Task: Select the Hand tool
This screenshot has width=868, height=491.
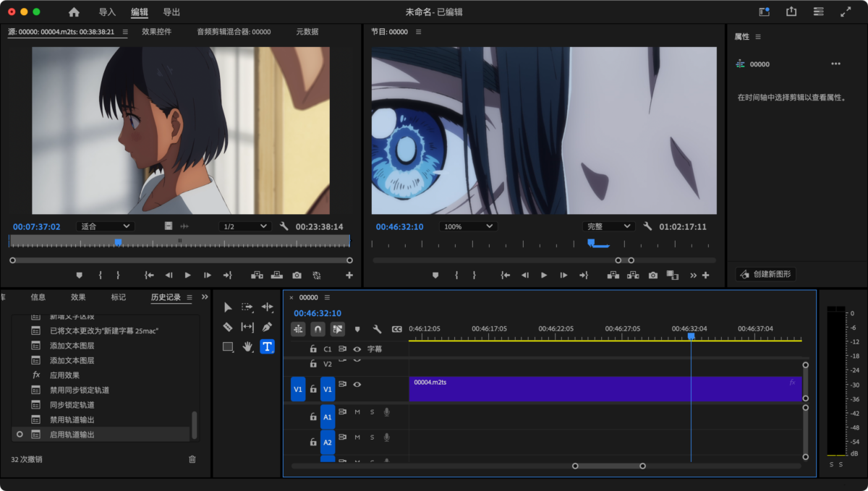Action: [247, 346]
